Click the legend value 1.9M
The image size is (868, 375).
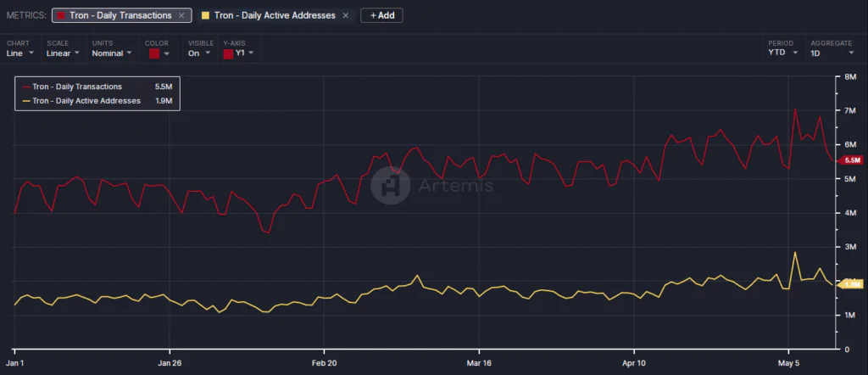(164, 101)
